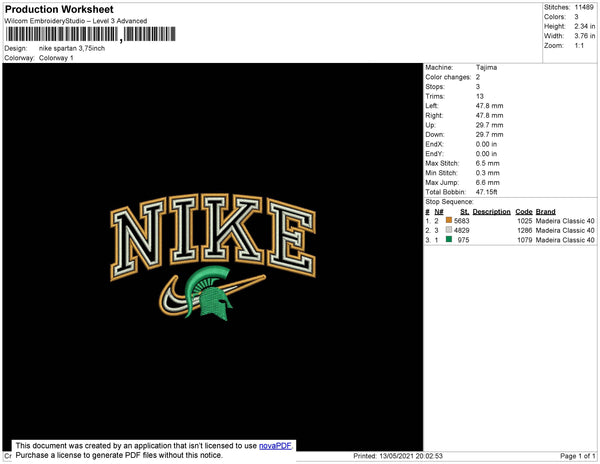Click the 'Printed: 13/05/2021 20:02:53' timestamp

[x=398, y=456]
